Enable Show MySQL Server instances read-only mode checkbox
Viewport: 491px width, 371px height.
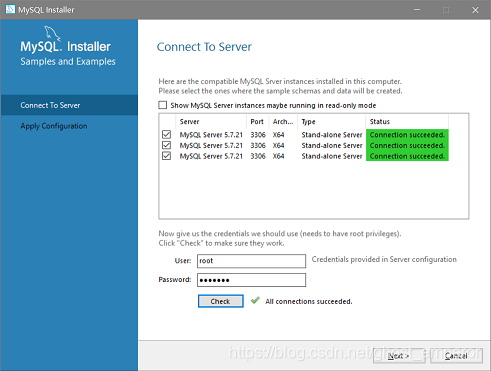coord(163,105)
